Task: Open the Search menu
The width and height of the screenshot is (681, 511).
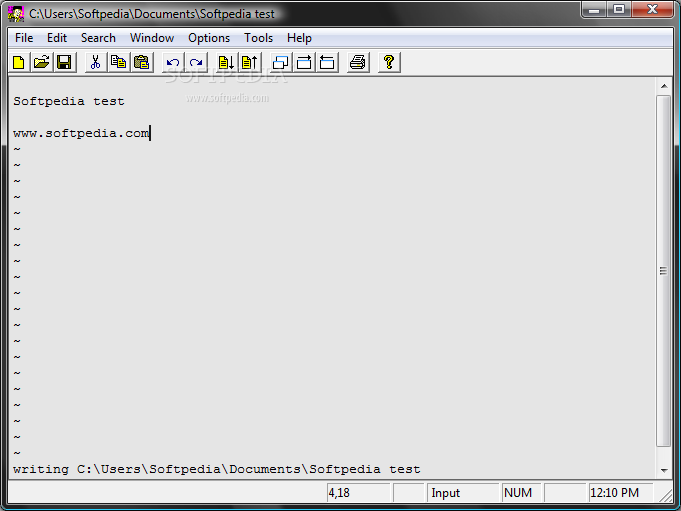Action: pyautogui.click(x=98, y=38)
